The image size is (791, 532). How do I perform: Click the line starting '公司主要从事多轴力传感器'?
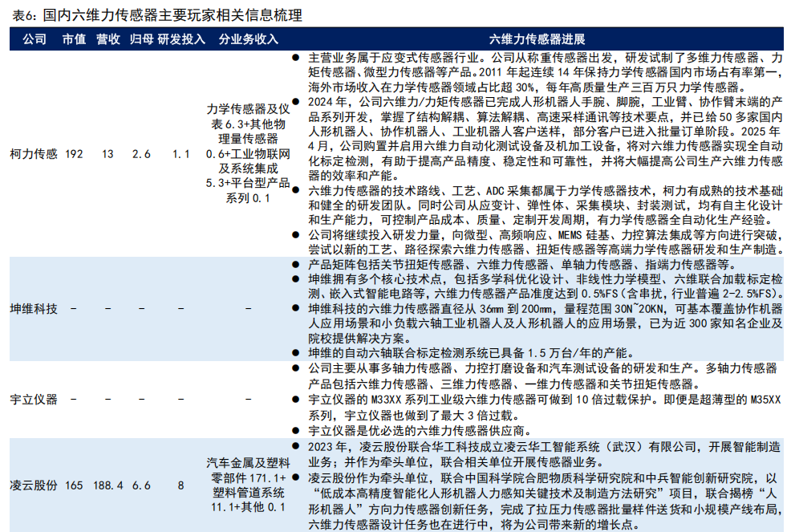click(543, 368)
